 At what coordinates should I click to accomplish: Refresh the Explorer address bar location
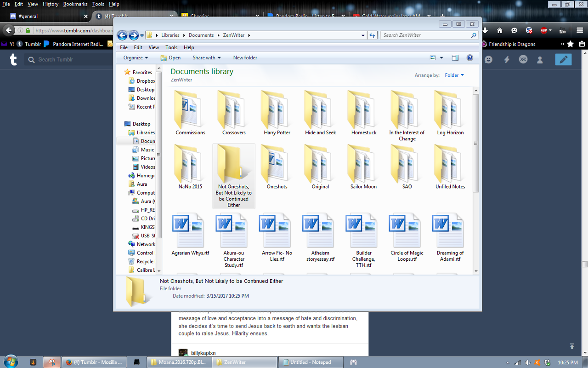(373, 35)
